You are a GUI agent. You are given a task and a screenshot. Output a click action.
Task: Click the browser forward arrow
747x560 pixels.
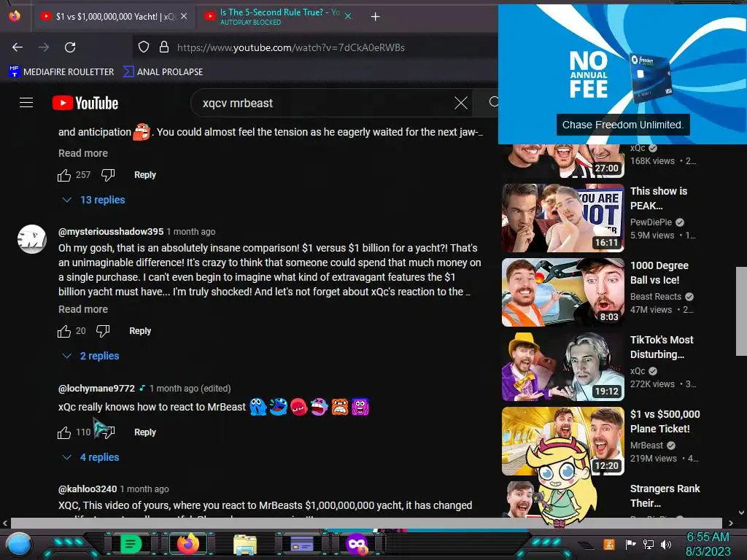[x=44, y=47]
